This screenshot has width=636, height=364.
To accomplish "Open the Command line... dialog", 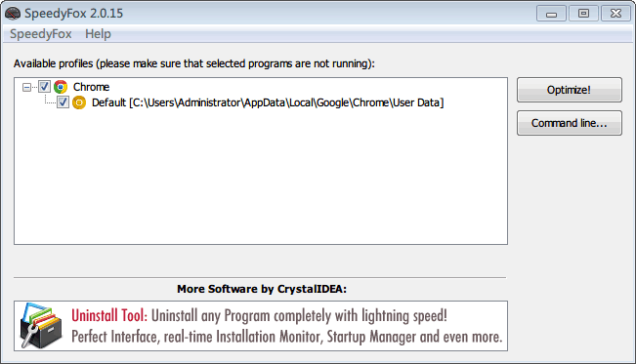I will [569, 123].
